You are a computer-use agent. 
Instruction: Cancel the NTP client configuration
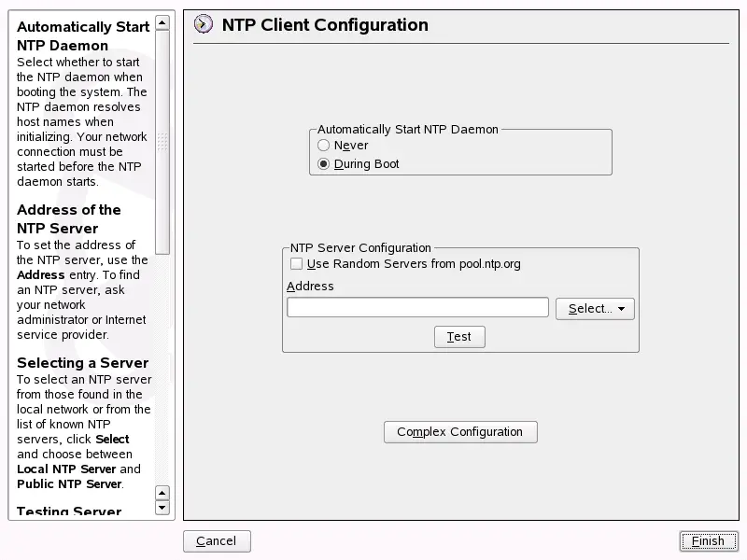click(216, 541)
